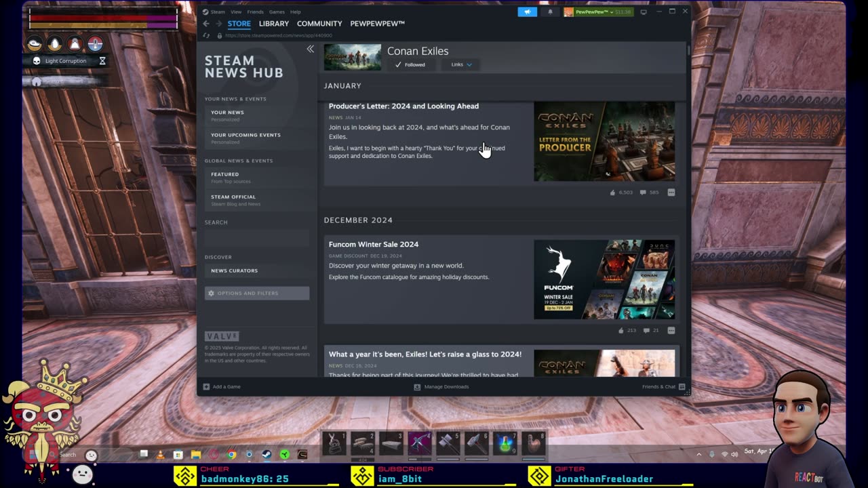Open the PewPewPew account dropdown
Screen dimensions: 868x488
click(598, 12)
